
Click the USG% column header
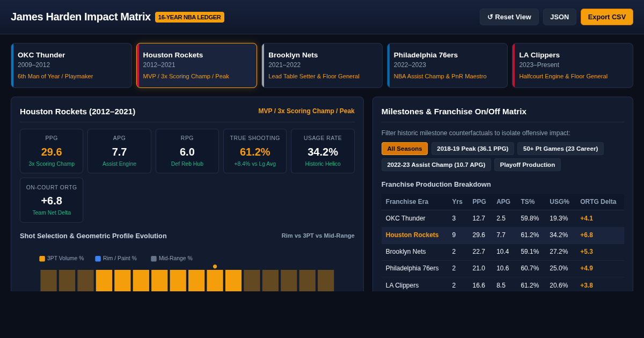[559, 202]
